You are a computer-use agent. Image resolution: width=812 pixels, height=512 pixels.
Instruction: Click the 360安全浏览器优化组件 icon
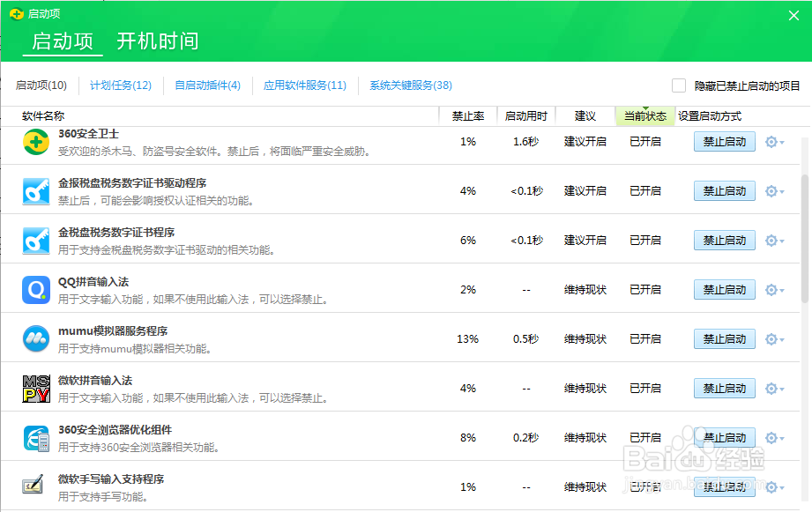pos(36,438)
